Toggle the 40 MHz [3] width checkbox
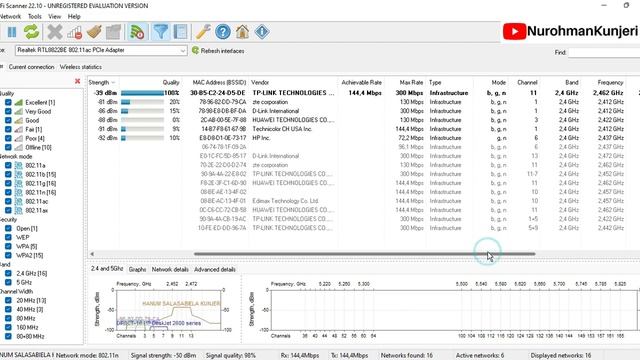The image size is (640, 360). coord(8,309)
